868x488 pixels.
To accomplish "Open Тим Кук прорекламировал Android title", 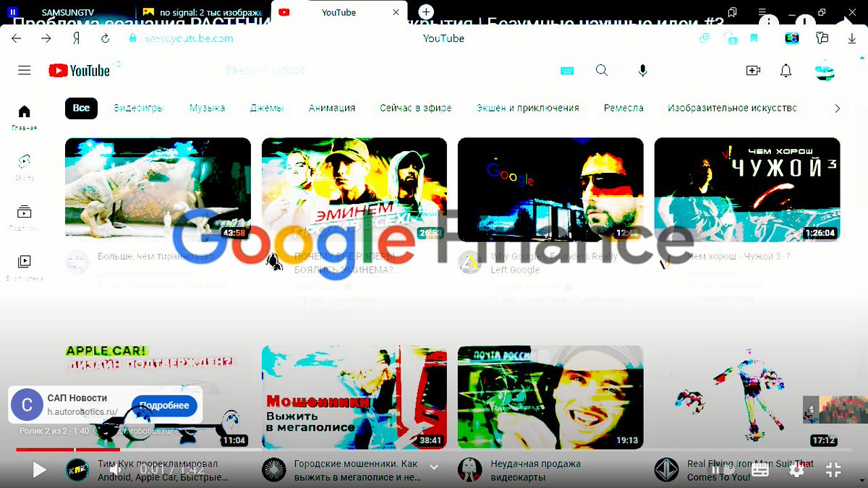I will coord(163,470).
